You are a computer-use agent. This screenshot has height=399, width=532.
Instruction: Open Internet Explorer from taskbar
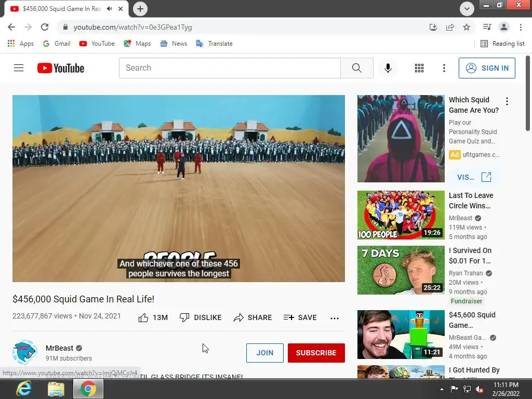24,389
